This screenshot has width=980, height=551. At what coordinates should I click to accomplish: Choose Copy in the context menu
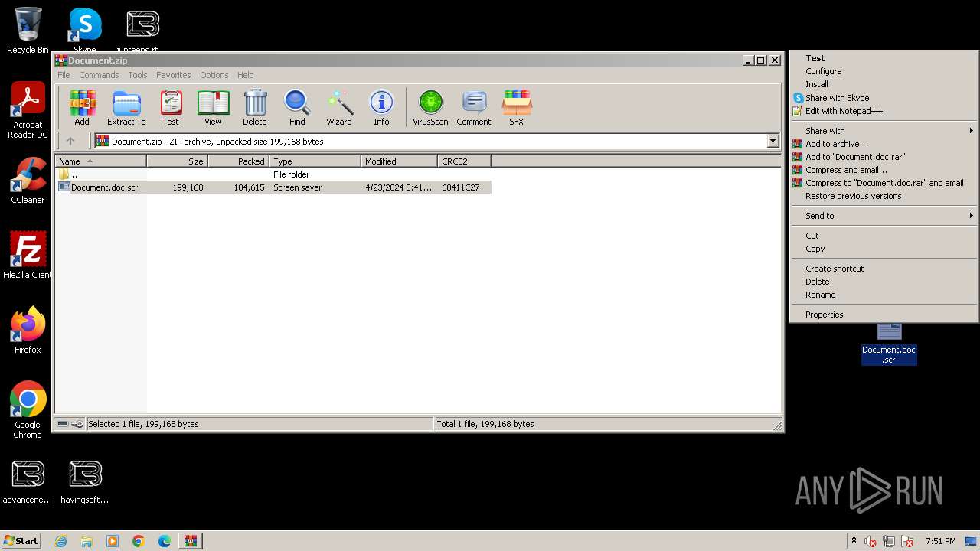[884, 249]
